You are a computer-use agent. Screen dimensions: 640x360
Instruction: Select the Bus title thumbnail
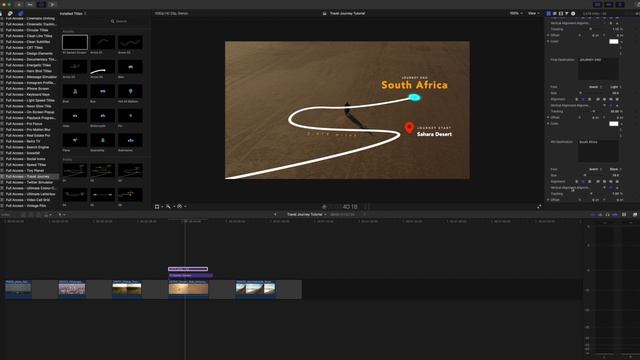[102, 91]
